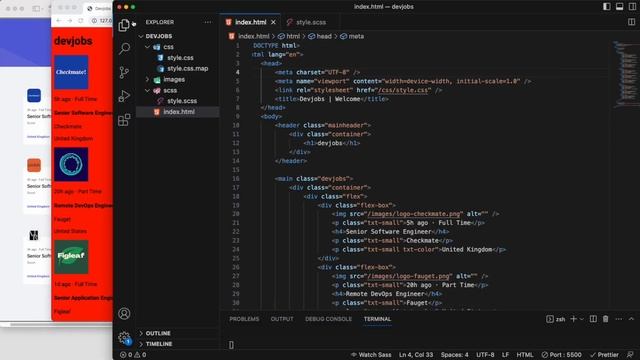
Task: Change LF end of line sequence
Action: [505, 355]
